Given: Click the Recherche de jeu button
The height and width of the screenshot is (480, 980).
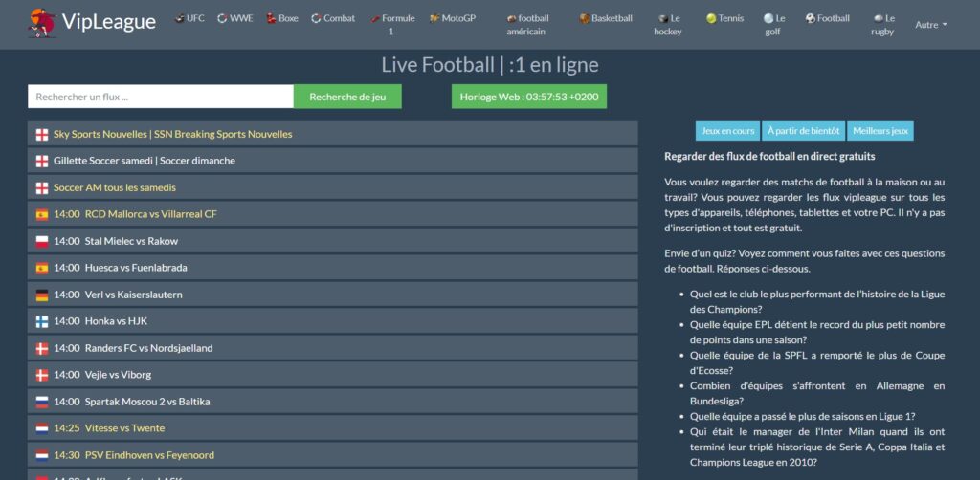Looking at the screenshot, I should click(347, 97).
